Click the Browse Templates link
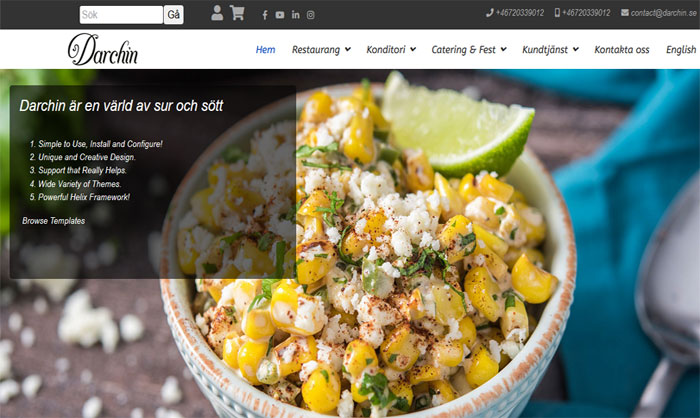Image resolution: width=700 pixels, height=418 pixels. pyautogui.click(x=54, y=221)
